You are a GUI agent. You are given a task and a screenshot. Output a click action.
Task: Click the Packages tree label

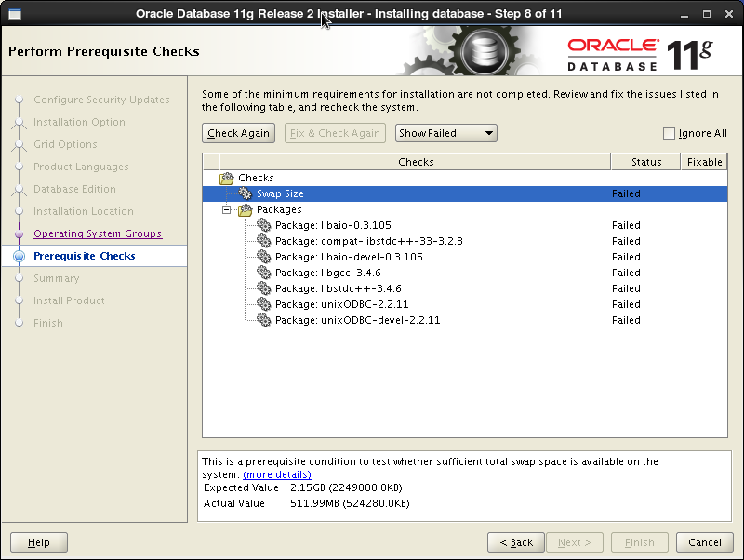[x=279, y=209]
